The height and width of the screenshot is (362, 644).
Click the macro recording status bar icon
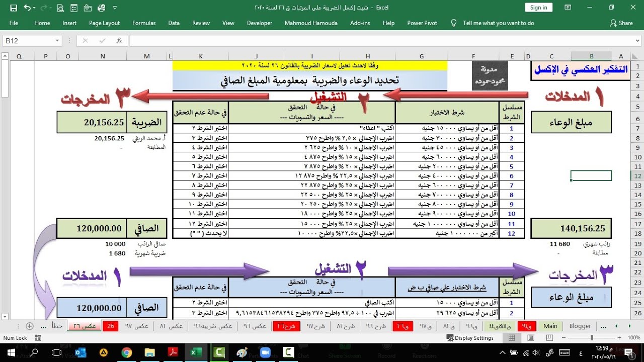coord(39,338)
